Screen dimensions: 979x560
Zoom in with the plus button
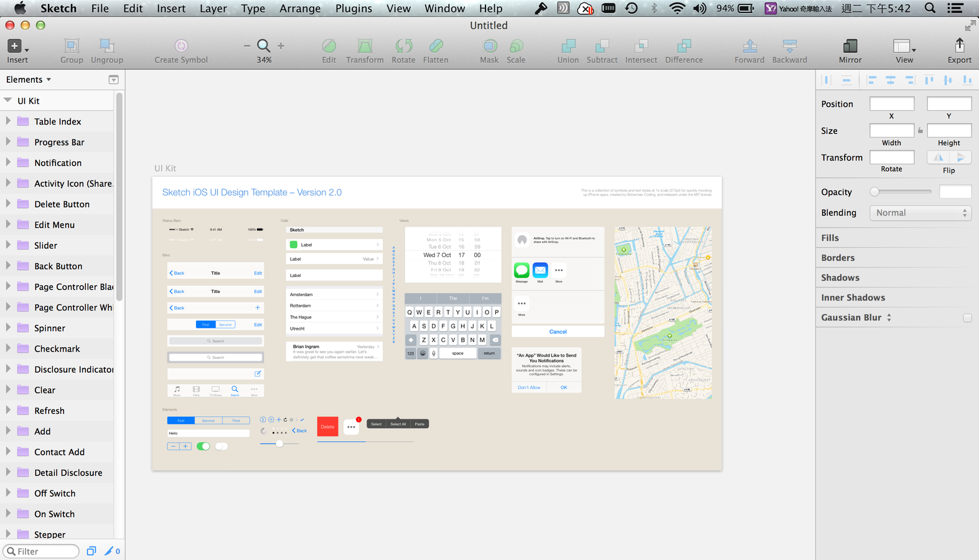(281, 45)
